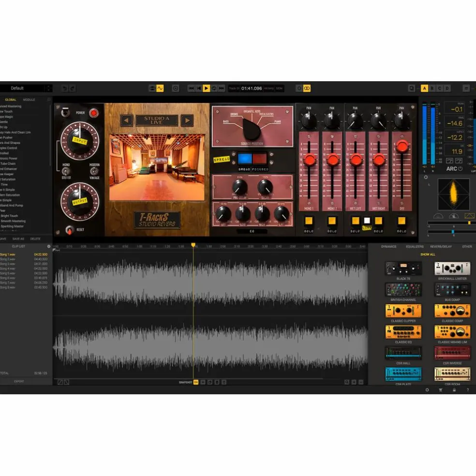Click the DRY fader cap
This screenshot has width=476, height=476.
[402, 146]
